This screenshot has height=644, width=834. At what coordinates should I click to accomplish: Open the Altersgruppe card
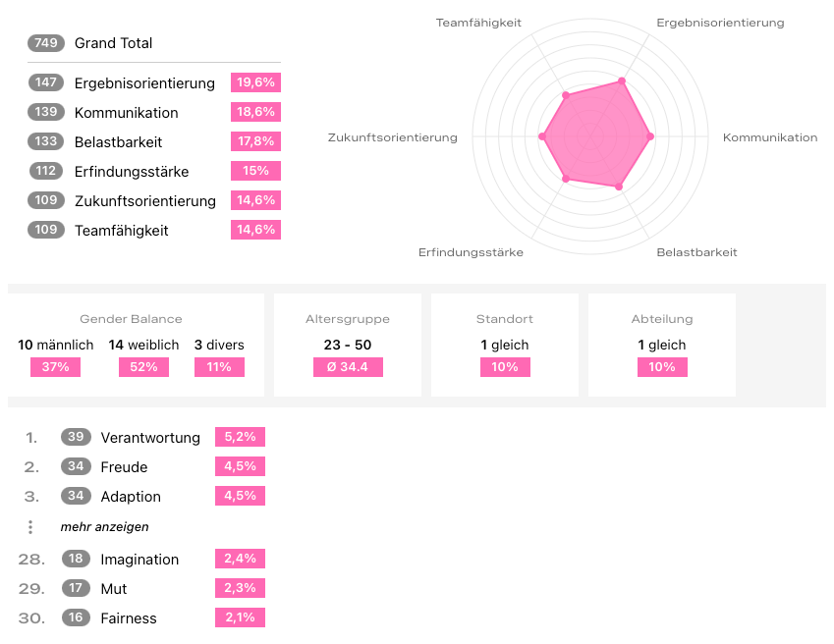[x=348, y=345]
